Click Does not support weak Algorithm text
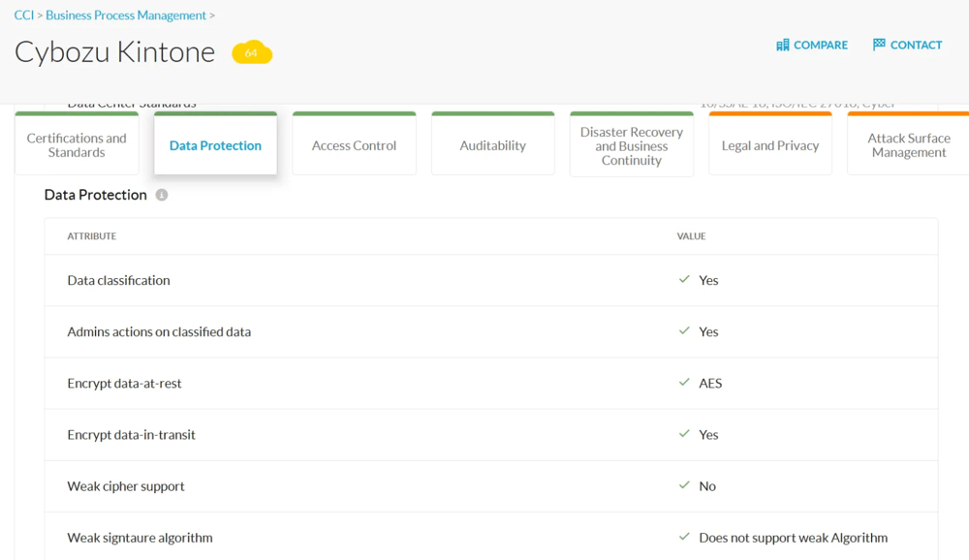Screen dimensions: 969x560 pos(794,538)
